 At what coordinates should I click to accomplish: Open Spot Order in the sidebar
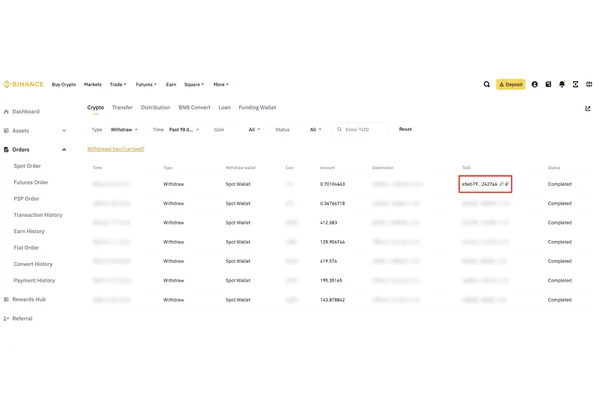click(27, 166)
